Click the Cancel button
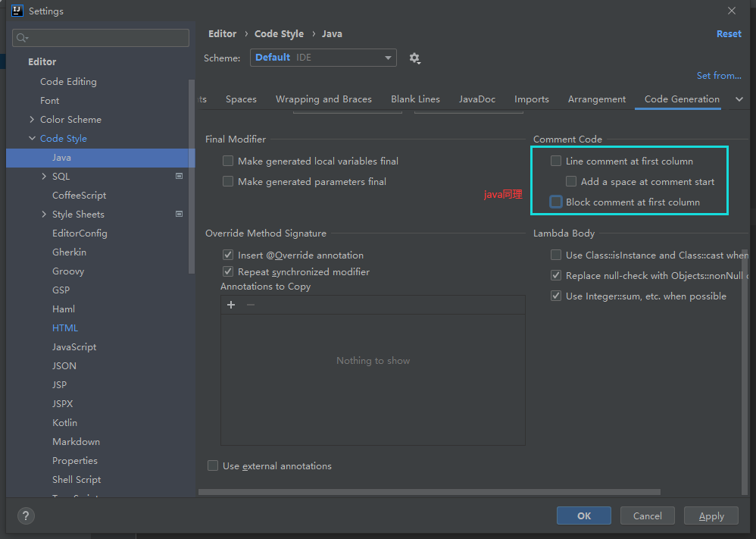The image size is (756, 539). click(x=647, y=515)
